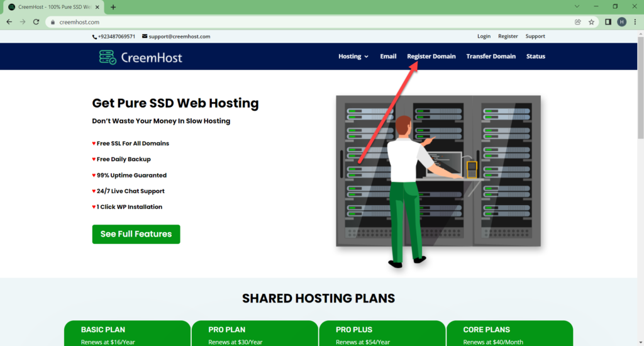
Task: Open Transfer Domain in navigation
Action: [491, 56]
